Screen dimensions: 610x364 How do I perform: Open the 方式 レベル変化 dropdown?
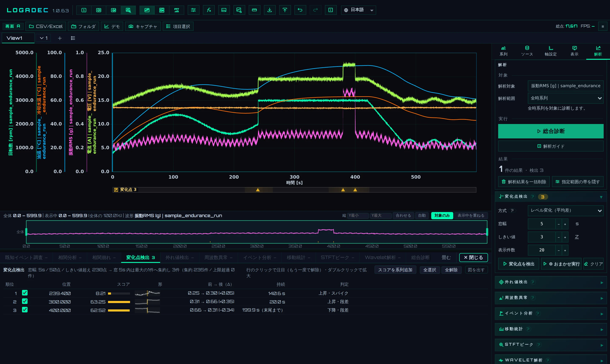pyautogui.click(x=565, y=210)
